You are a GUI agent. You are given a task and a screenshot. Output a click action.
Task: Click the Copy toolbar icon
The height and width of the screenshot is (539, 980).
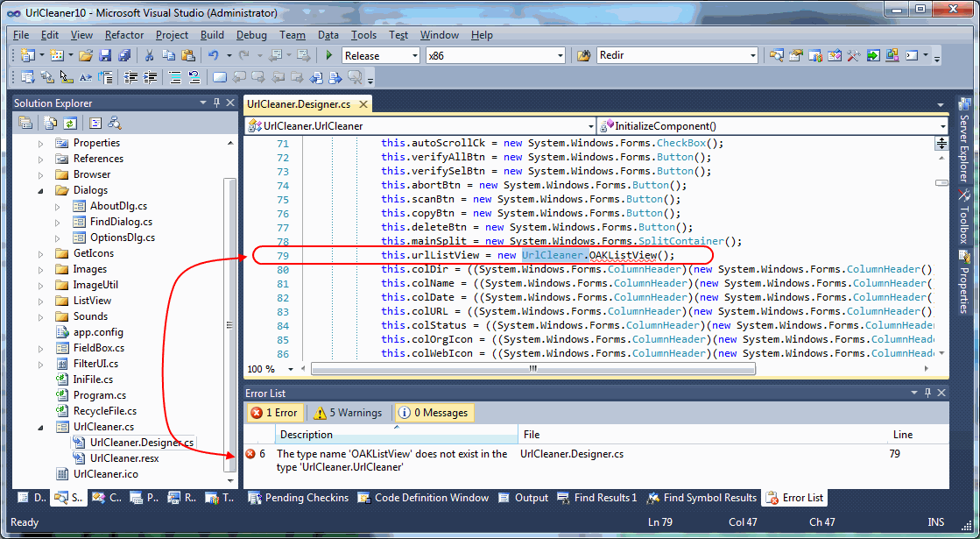[169, 55]
